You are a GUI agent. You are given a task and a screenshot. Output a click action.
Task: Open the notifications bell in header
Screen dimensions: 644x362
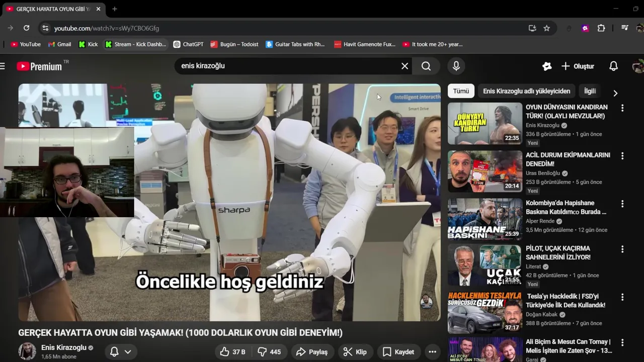click(613, 66)
